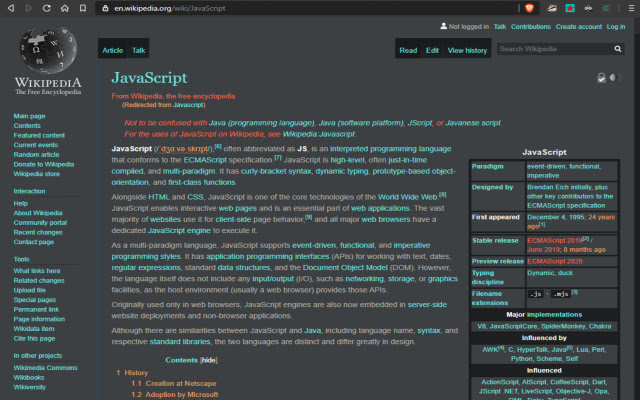Click the green C extension icon
This screenshot has width=640, height=400.
point(606,8)
